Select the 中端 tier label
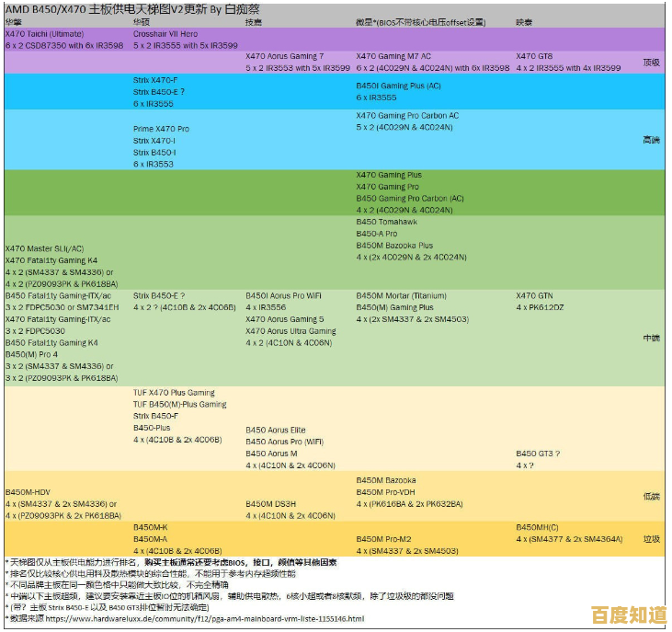 click(x=651, y=338)
